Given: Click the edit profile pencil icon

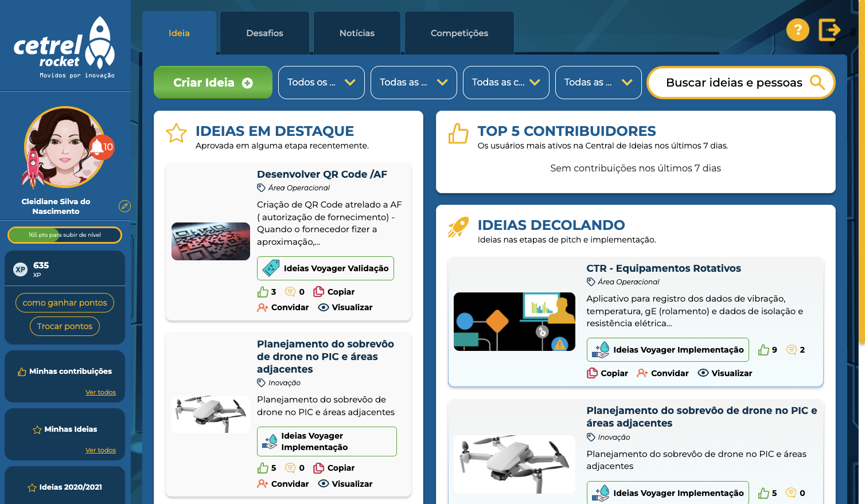Looking at the screenshot, I should (124, 206).
